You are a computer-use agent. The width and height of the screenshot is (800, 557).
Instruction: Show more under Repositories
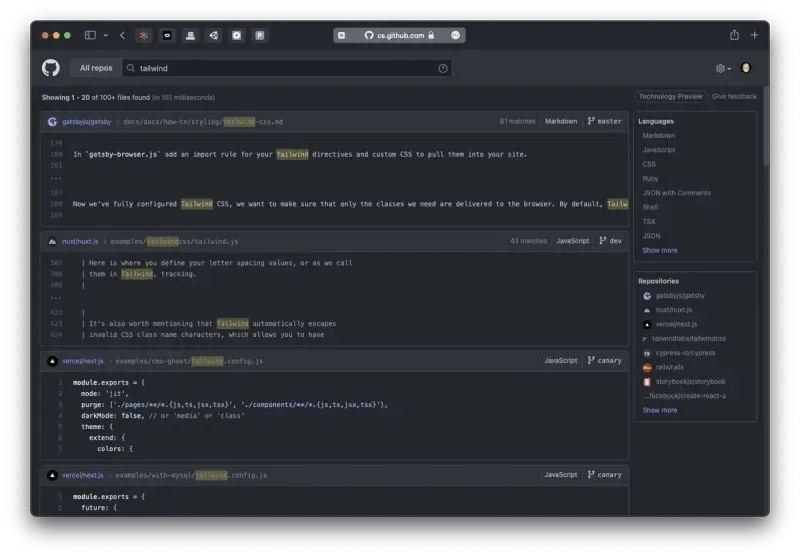660,410
